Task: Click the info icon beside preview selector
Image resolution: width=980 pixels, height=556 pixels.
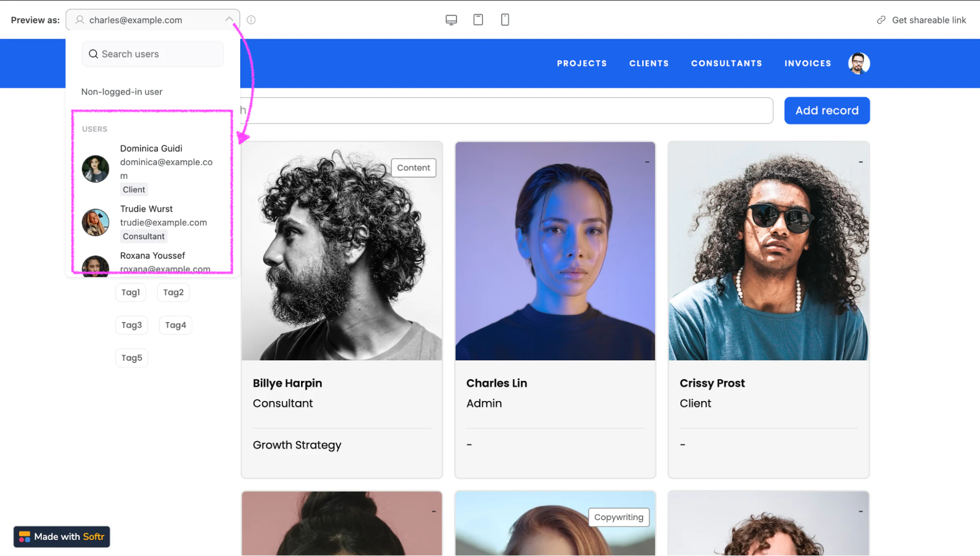Action: [251, 20]
